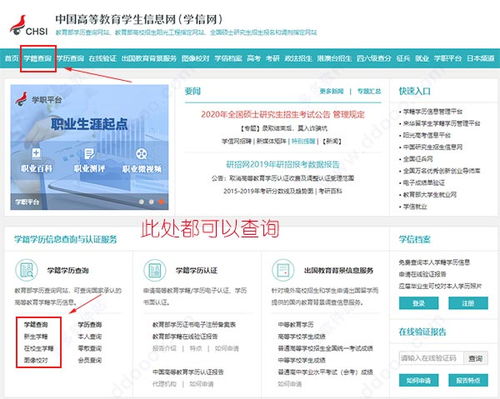This screenshot has height=399, width=500.
Task: Open 学信就业 quick entry
Action: tap(415, 207)
